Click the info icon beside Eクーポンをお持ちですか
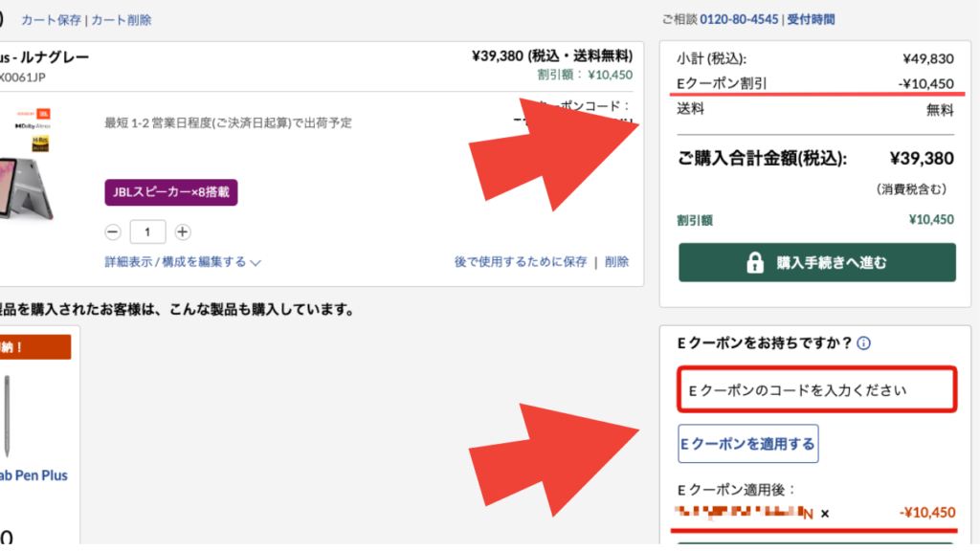980x551 pixels. tap(863, 343)
